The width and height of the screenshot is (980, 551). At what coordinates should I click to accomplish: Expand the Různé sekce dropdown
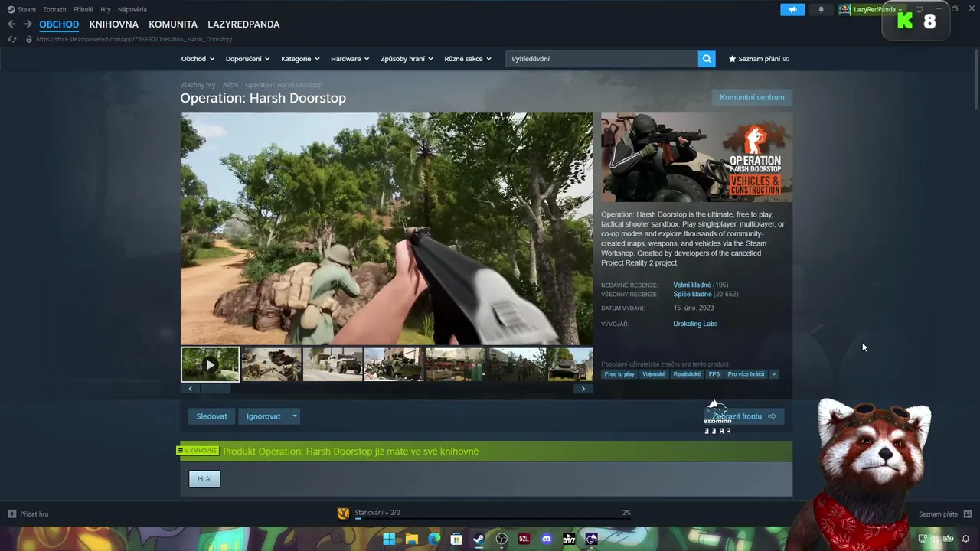click(x=468, y=59)
